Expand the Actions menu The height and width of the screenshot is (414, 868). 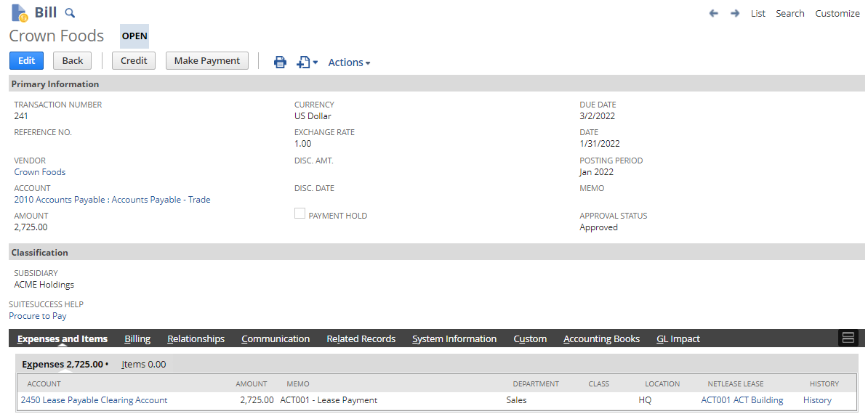pyautogui.click(x=349, y=62)
